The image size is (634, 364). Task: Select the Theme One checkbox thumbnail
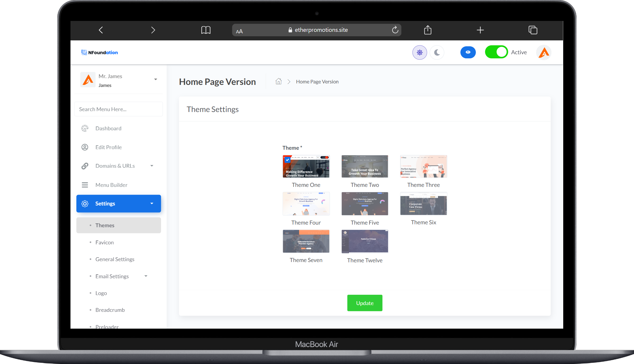[306, 167]
